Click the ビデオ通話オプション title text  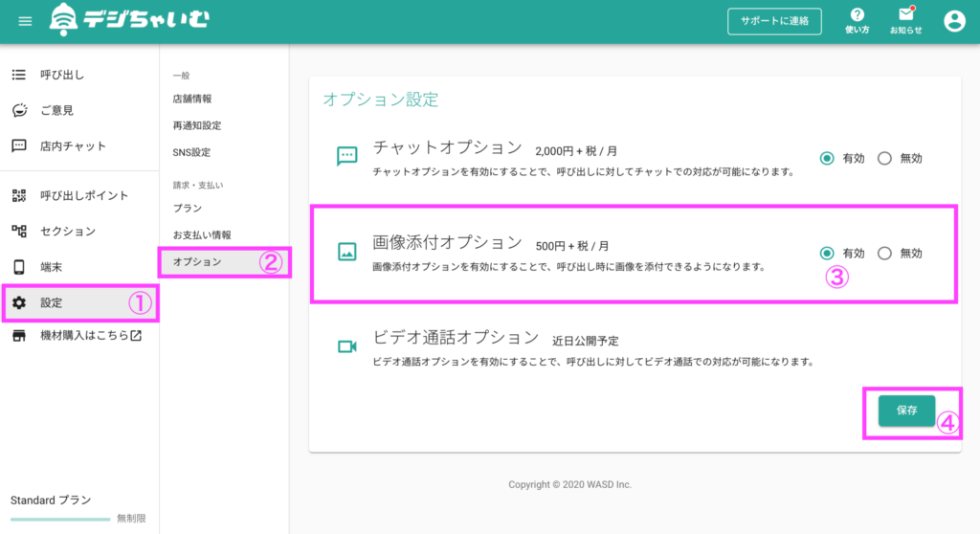point(456,338)
